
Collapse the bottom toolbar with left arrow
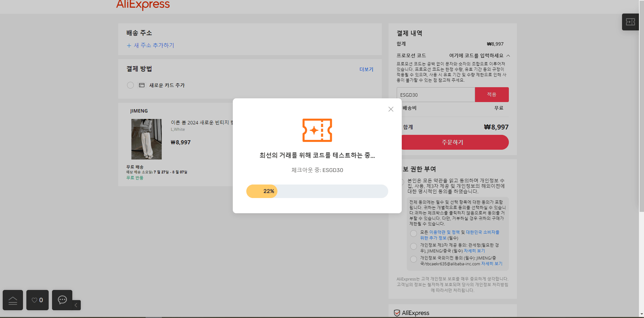tap(76, 305)
